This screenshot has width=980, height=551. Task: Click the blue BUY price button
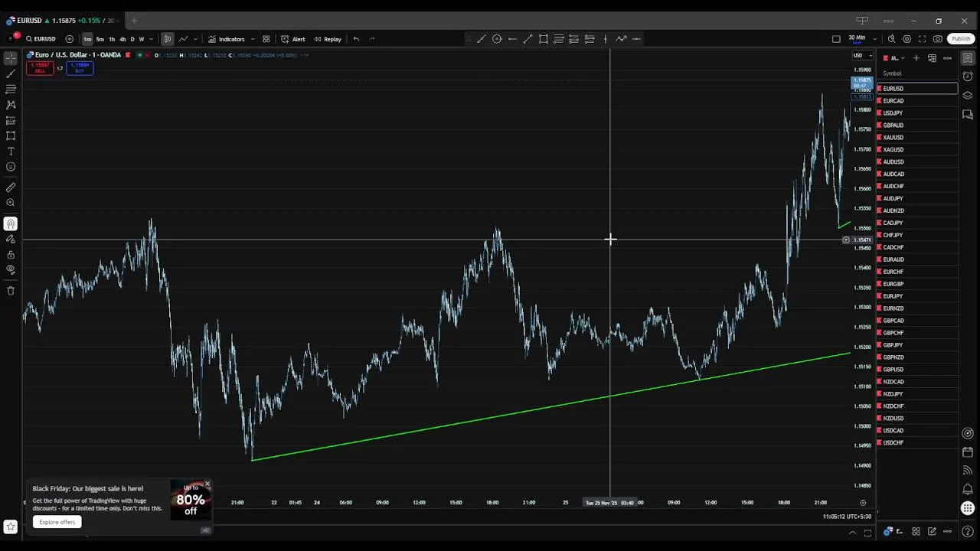80,68
